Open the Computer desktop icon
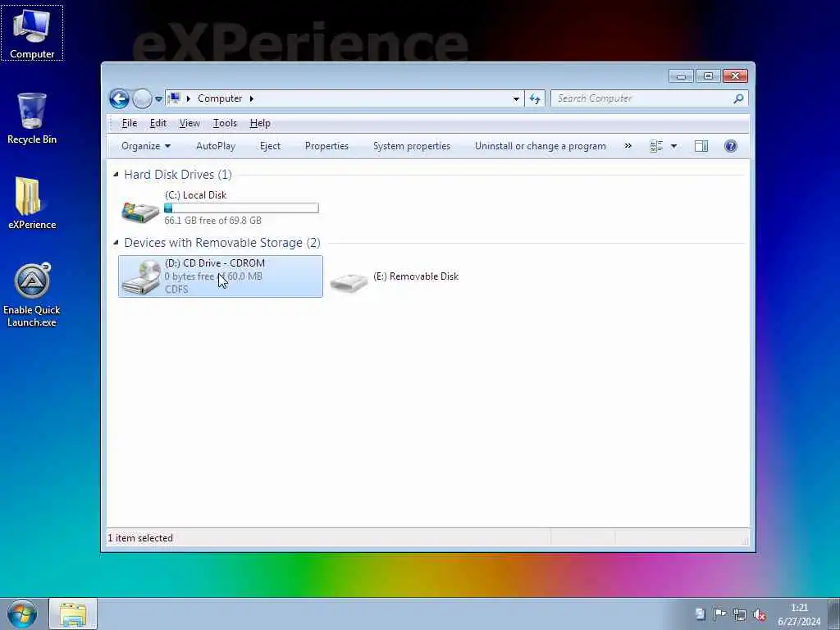 pyautogui.click(x=32, y=33)
